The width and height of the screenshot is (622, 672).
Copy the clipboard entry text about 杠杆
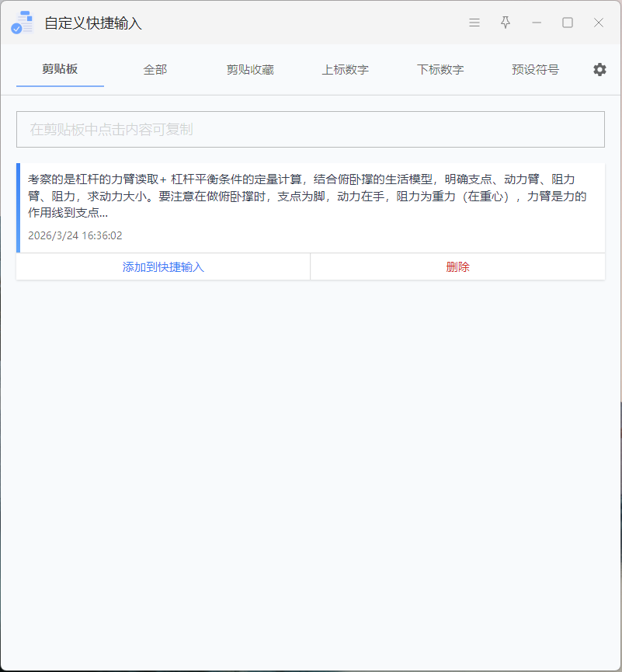click(308, 196)
